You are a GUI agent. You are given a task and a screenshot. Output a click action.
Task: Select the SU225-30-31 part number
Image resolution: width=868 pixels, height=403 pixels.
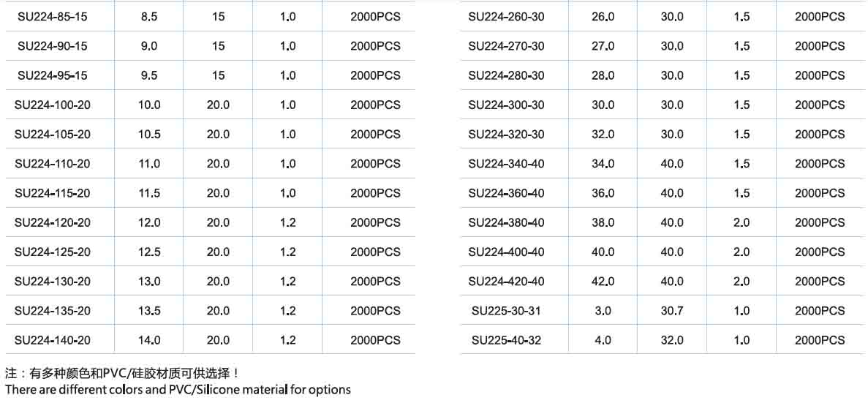506,311
